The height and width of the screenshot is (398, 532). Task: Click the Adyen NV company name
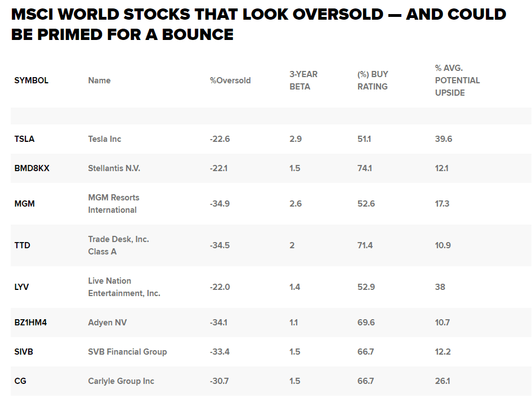(108, 323)
